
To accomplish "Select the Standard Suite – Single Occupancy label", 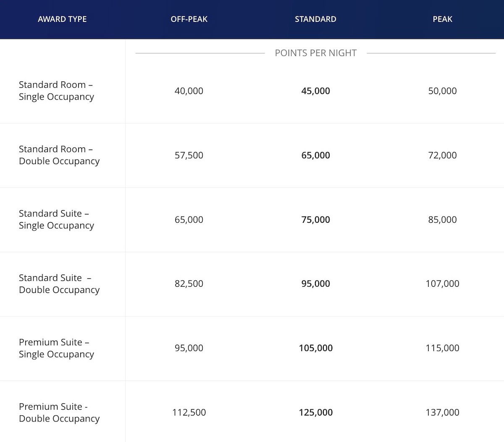I will pos(56,219).
